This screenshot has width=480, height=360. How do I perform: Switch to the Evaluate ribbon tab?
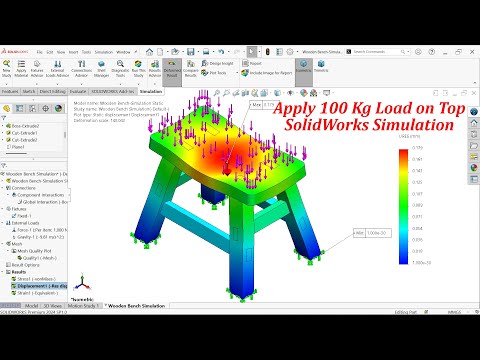(x=78, y=91)
